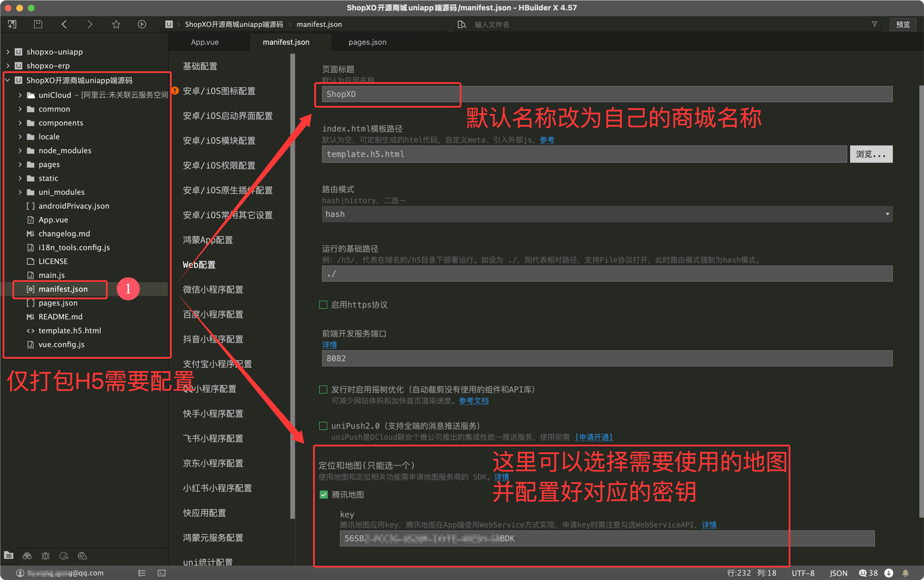Image resolution: width=924 pixels, height=580 pixels.
Task: Open the 微信小程序配置 section
Action: pos(213,289)
